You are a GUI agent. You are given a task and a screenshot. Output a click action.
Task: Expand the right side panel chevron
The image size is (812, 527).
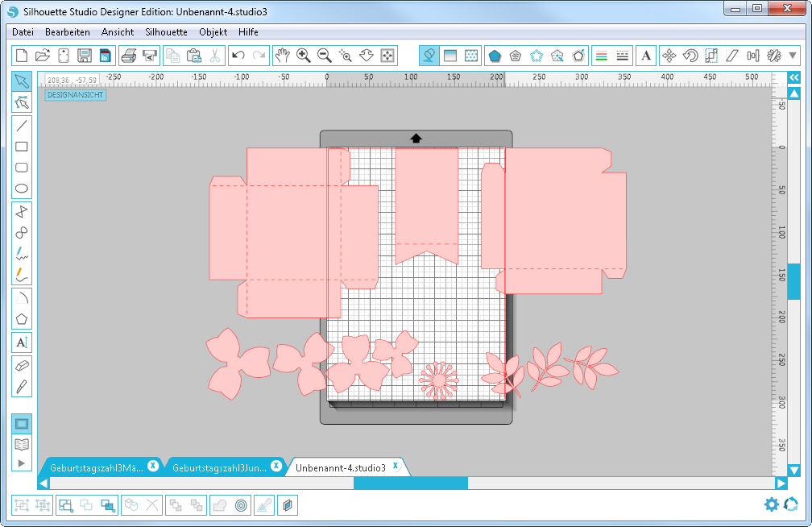793,78
